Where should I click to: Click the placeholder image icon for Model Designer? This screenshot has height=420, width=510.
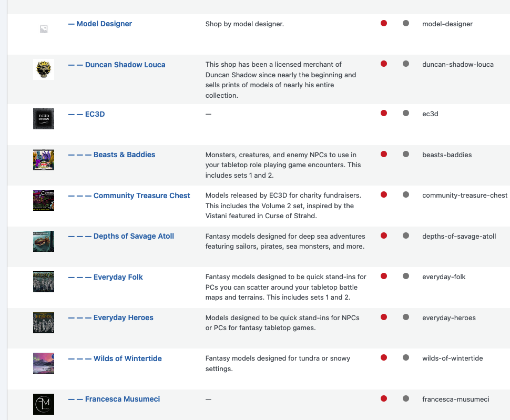point(44,29)
